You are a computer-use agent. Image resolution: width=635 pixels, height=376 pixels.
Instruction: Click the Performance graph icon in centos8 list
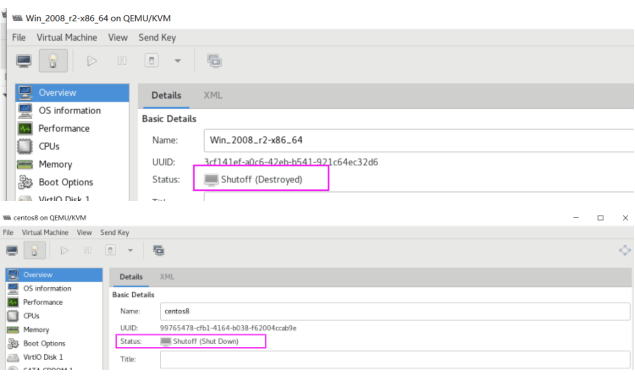pyautogui.click(x=13, y=302)
